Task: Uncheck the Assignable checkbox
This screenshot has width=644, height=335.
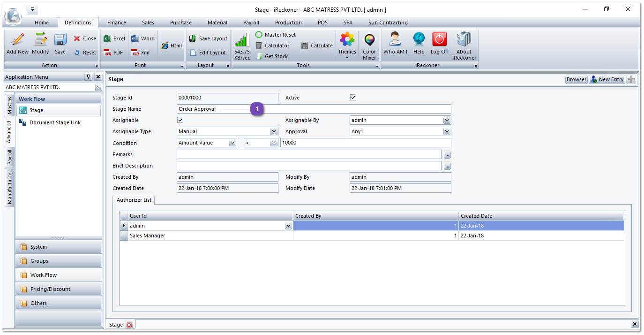Action: 180,120
